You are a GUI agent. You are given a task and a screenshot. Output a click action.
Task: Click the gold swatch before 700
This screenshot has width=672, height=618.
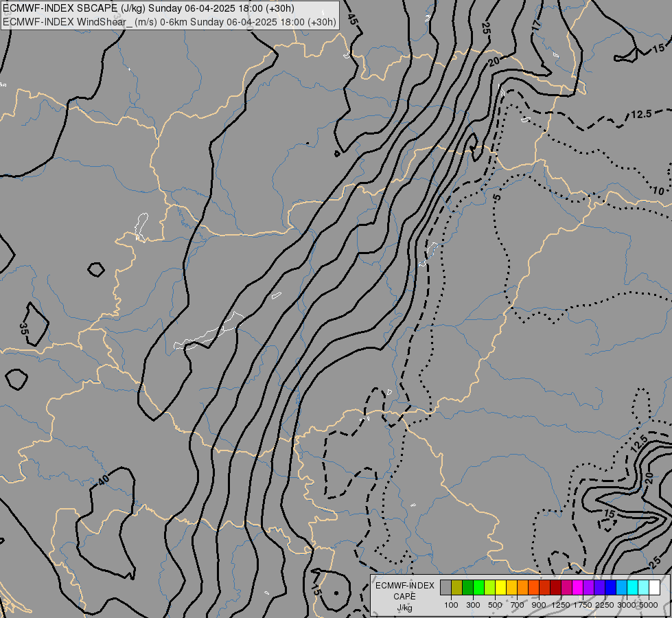[511, 588]
